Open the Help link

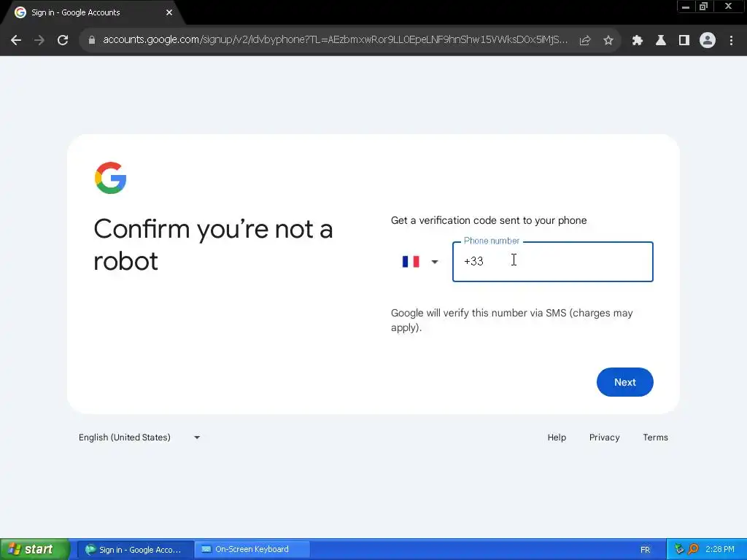point(557,437)
